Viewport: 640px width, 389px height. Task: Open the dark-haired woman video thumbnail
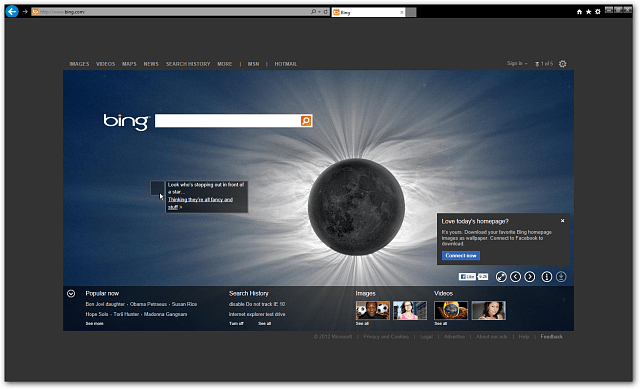click(x=489, y=310)
